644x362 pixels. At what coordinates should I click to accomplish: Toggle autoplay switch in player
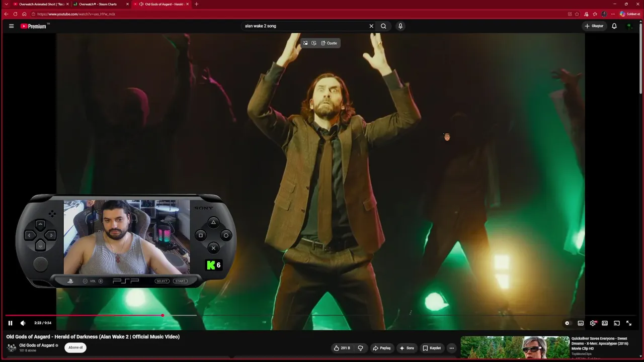[x=568, y=323]
